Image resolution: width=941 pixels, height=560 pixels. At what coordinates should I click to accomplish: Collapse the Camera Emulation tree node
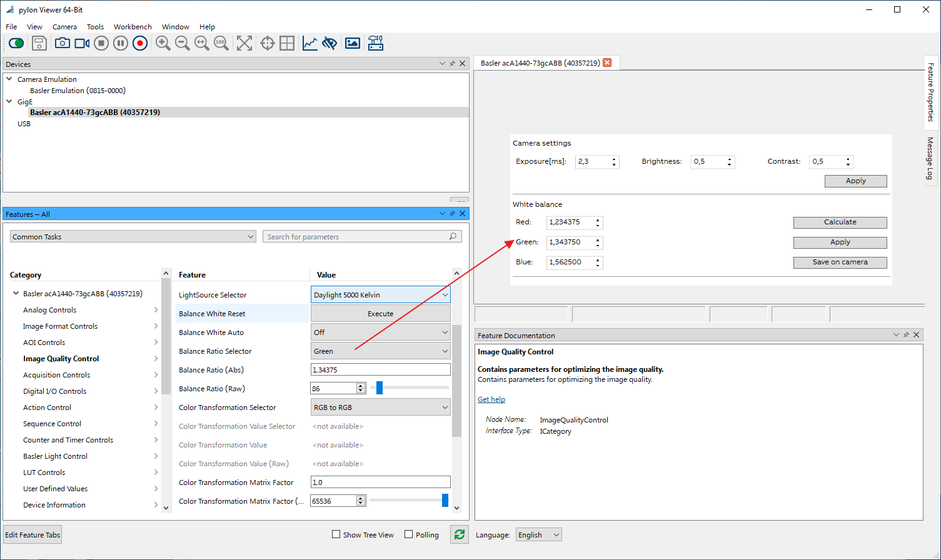coord(9,79)
